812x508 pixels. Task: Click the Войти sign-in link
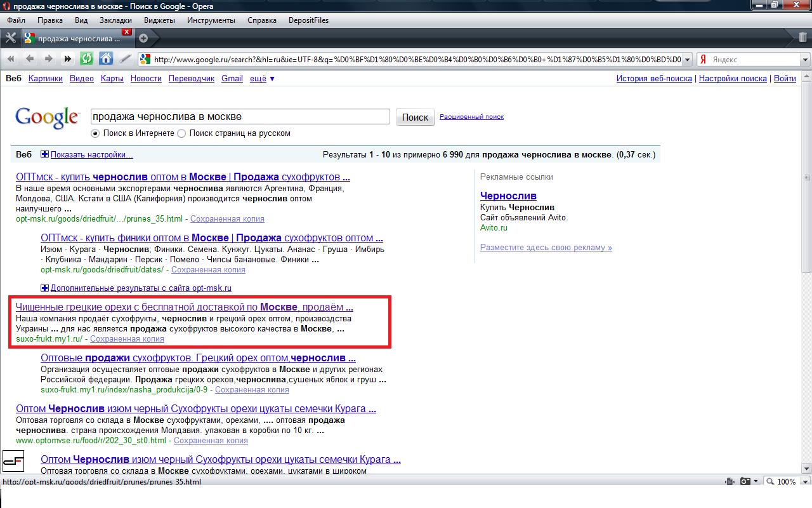(785, 79)
